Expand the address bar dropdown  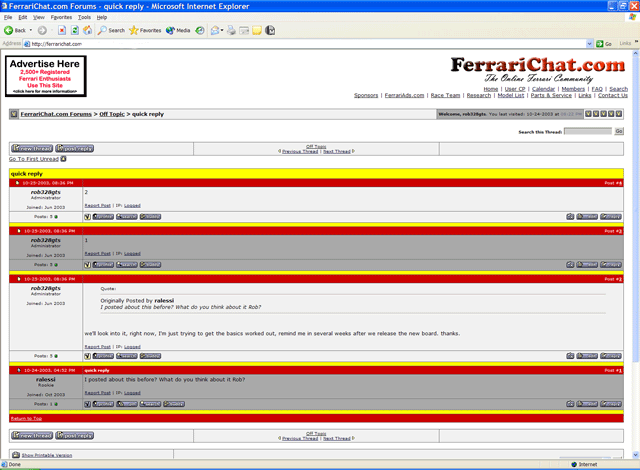pos(589,44)
